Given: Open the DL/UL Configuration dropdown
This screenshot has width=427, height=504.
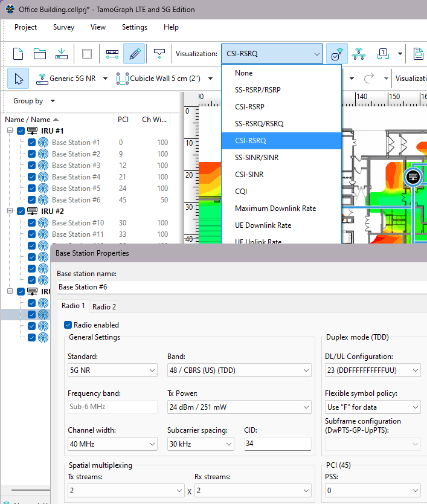Looking at the screenshot, I should click(x=373, y=370).
